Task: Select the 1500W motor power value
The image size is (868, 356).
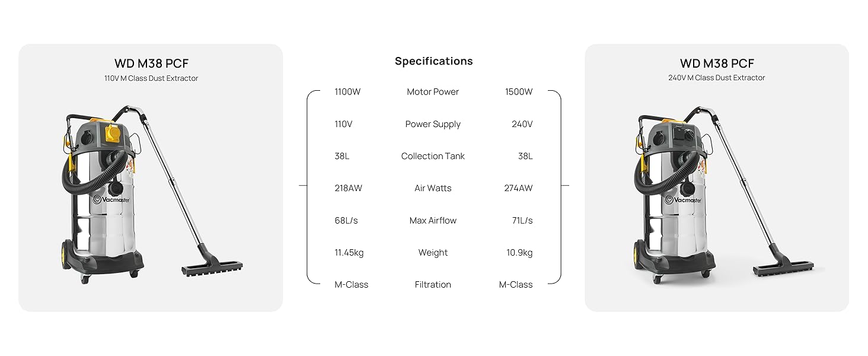Action: click(x=519, y=92)
